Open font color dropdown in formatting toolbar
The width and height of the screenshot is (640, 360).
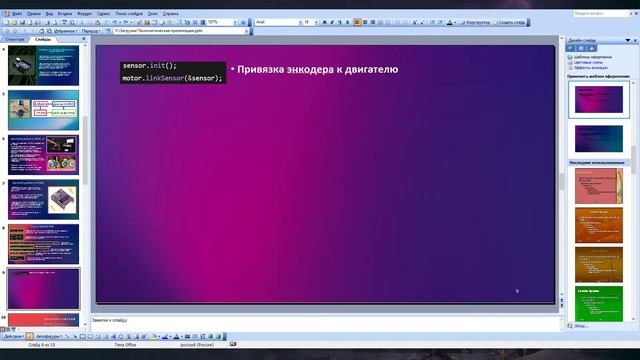click(455, 22)
